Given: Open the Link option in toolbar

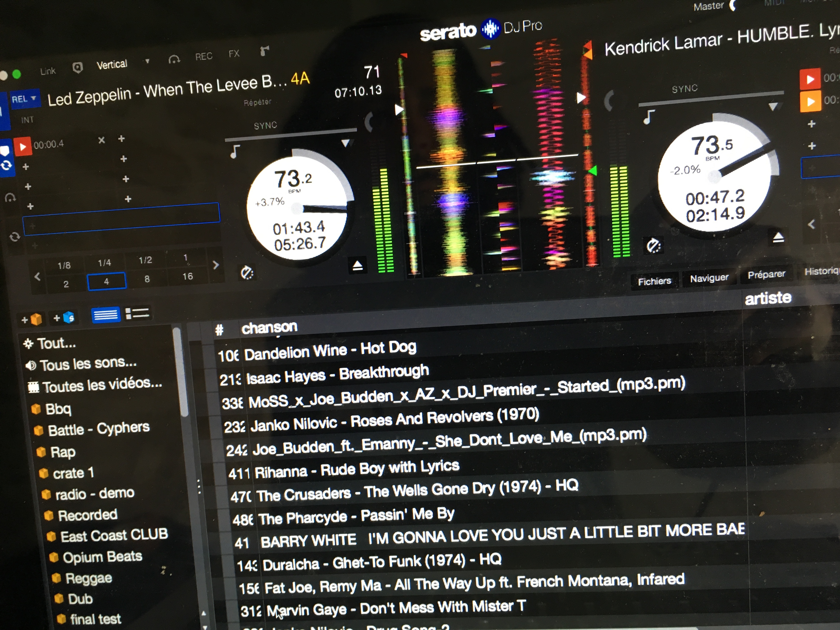Looking at the screenshot, I should (x=48, y=71).
